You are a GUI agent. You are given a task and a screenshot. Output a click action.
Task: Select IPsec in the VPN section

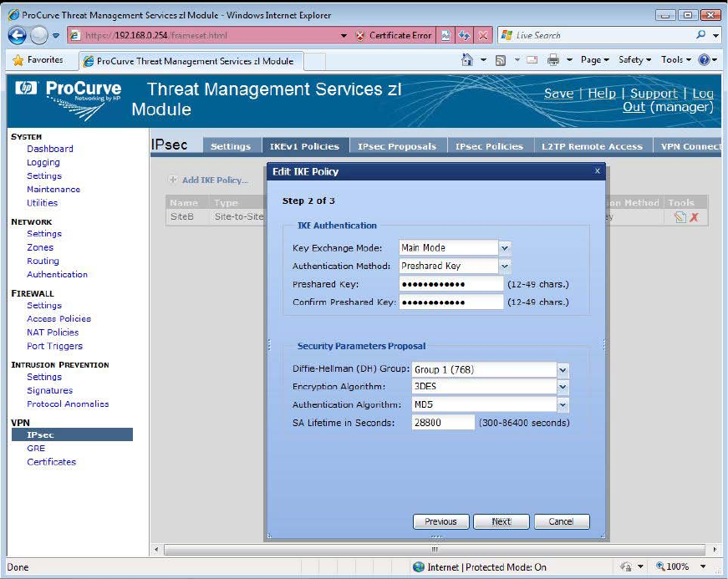[72, 434]
